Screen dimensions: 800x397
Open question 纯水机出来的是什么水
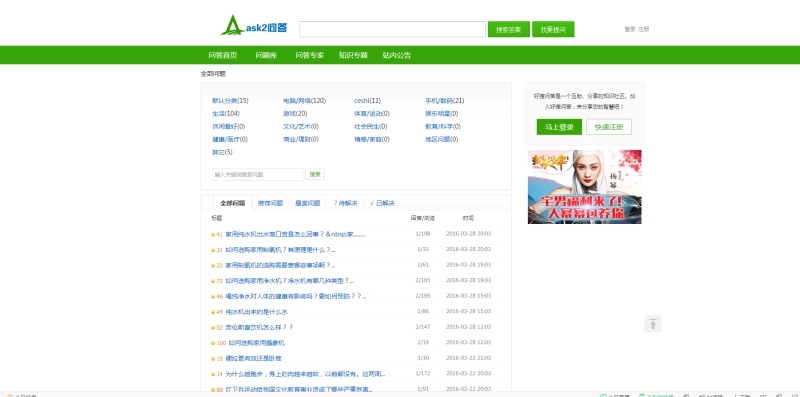click(x=257, y=312)
